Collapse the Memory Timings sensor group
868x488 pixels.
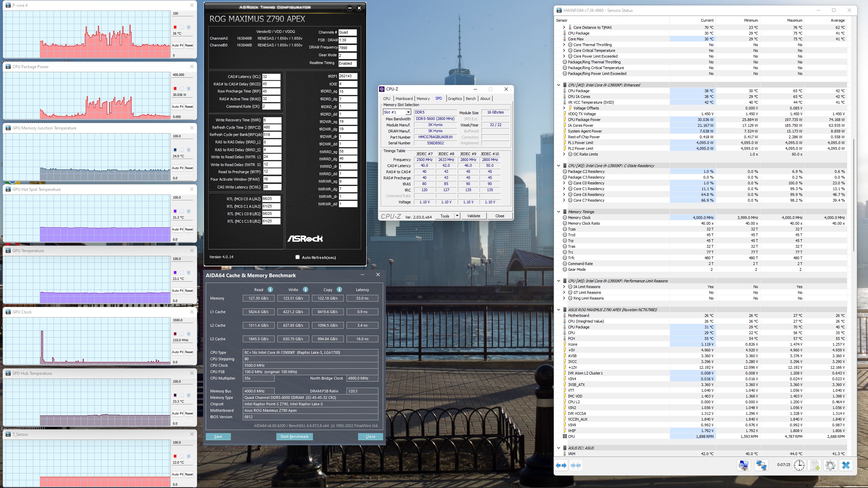point(559,212)
